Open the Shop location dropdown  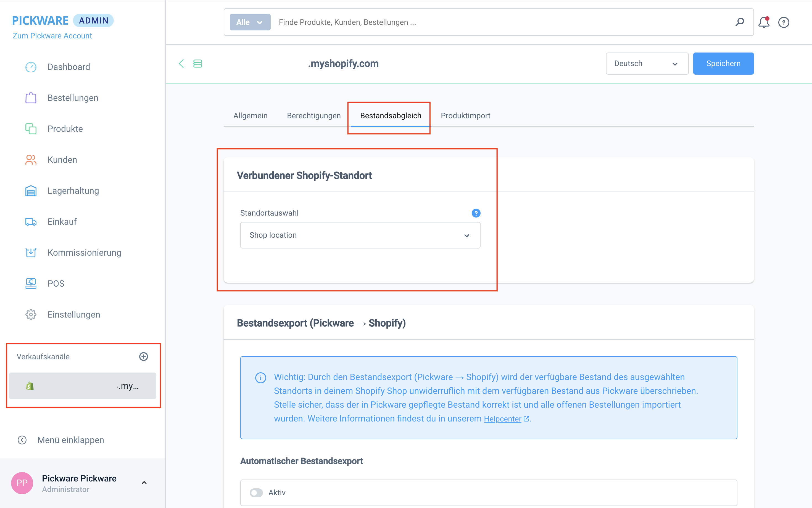tap(360, 235)
